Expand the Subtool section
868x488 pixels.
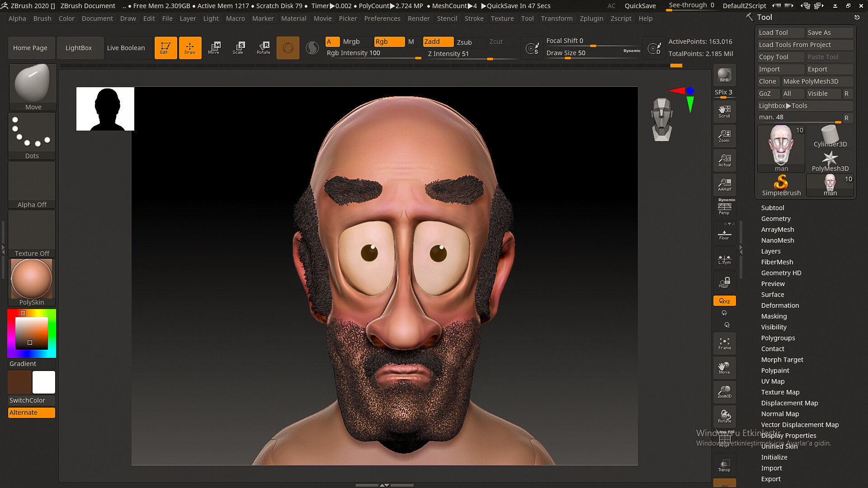772,208
